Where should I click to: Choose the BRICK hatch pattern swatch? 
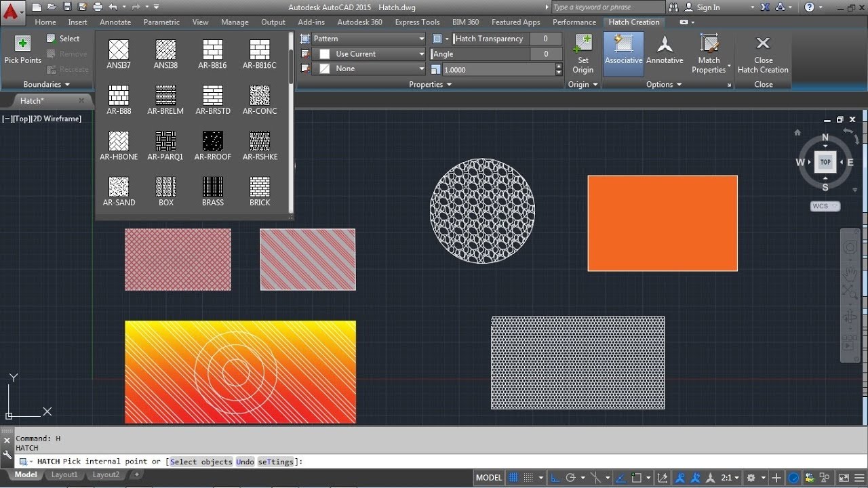point(260,187)
